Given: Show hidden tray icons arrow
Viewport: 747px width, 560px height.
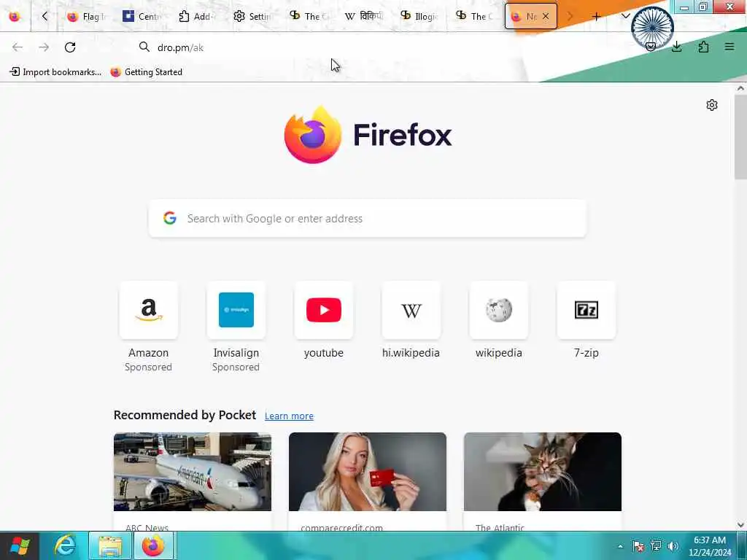Looking at the screenshot, I should point(620,546).
